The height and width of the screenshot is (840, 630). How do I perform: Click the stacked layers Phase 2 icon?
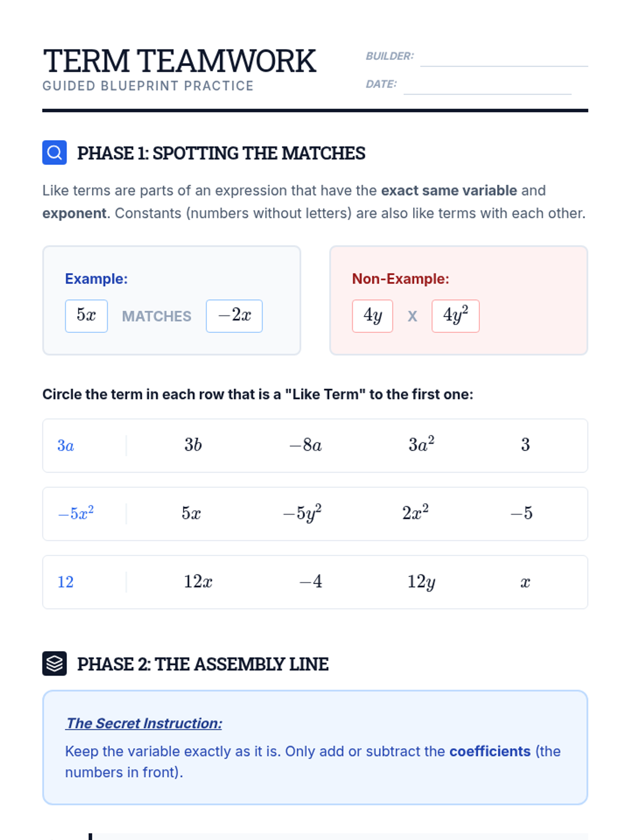55,664
